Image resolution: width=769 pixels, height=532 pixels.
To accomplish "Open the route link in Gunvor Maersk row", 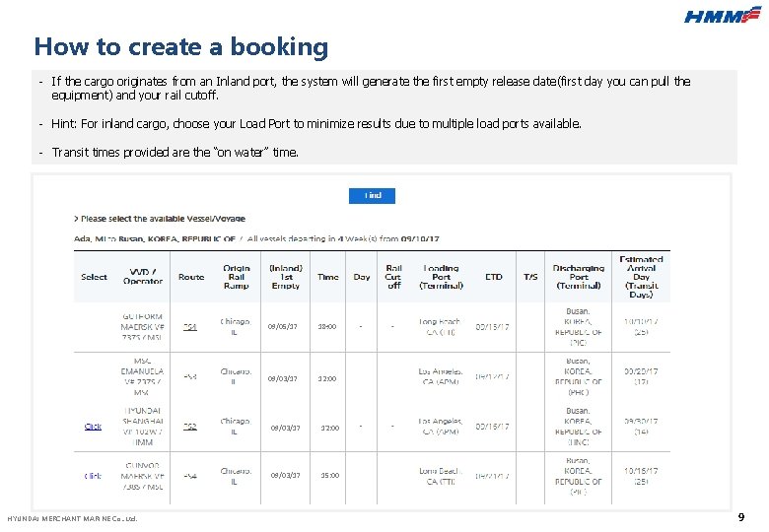I will (x=189, y=476).
